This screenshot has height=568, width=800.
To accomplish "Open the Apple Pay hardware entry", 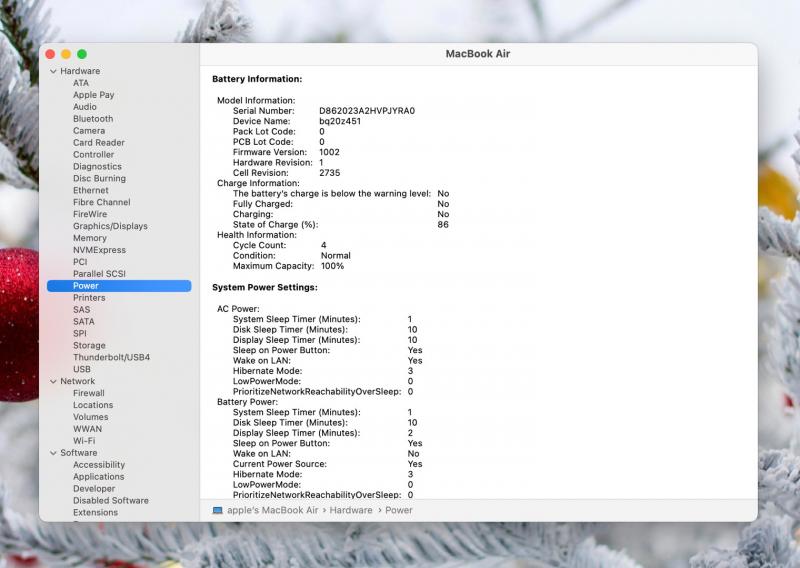I will 93,95.
